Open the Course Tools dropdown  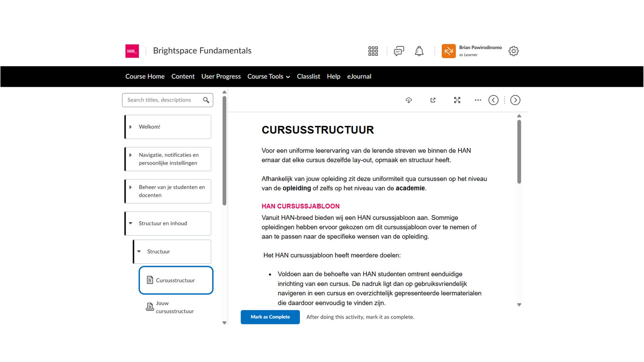pos(268,76)
